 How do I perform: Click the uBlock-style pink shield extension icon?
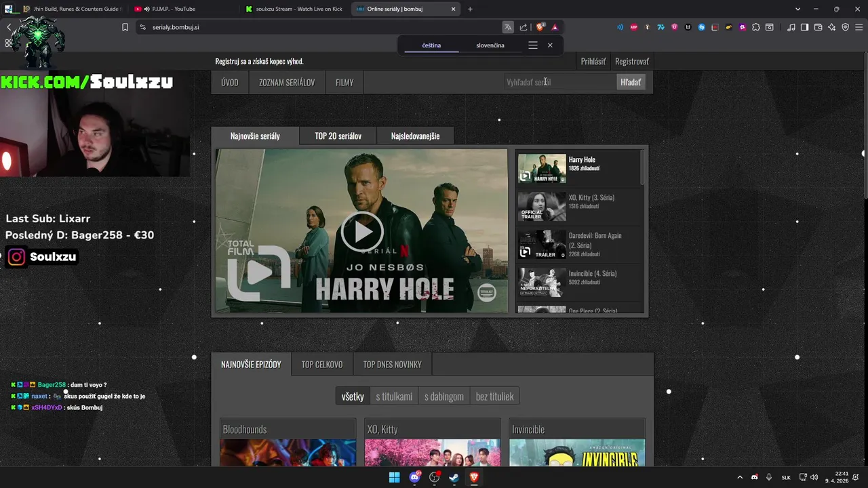click(675, 27)
